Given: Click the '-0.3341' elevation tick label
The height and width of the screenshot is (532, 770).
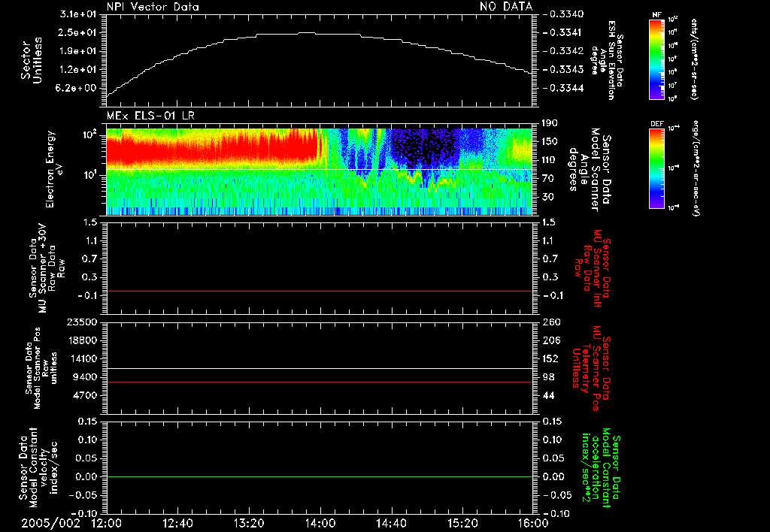Looking at the screenshot, I should (564, 32).
